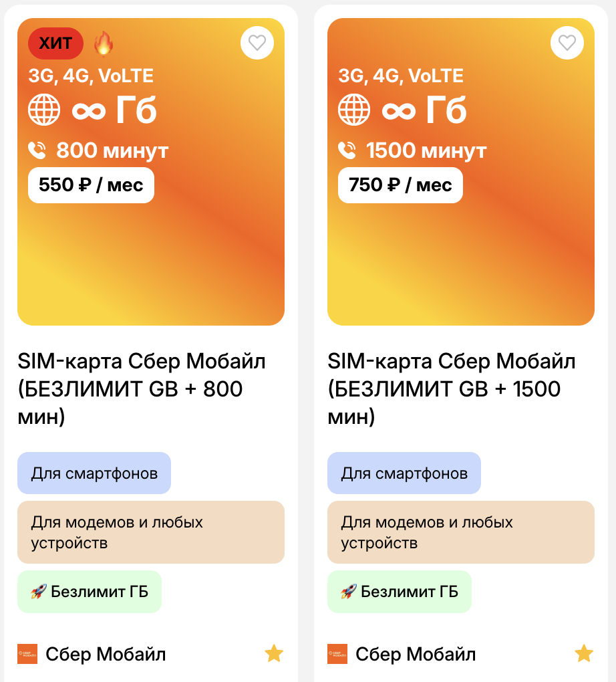Click the globe icon on 1500 minutes card
616x682 pixels.
coord(354,109)
